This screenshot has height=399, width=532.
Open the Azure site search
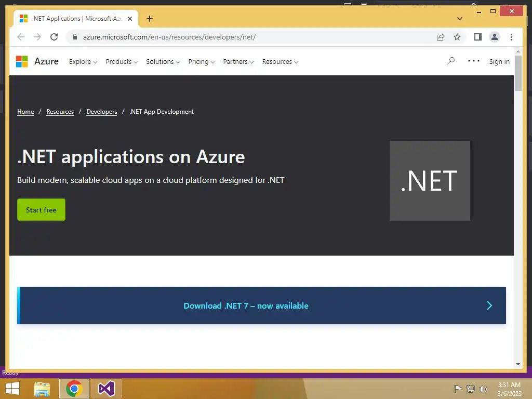451,61
